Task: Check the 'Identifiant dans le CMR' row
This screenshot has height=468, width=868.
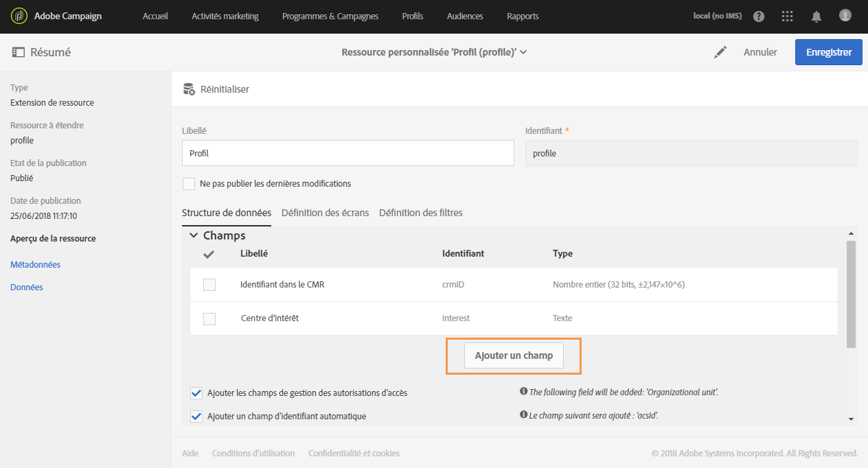Action: point(209,285)
